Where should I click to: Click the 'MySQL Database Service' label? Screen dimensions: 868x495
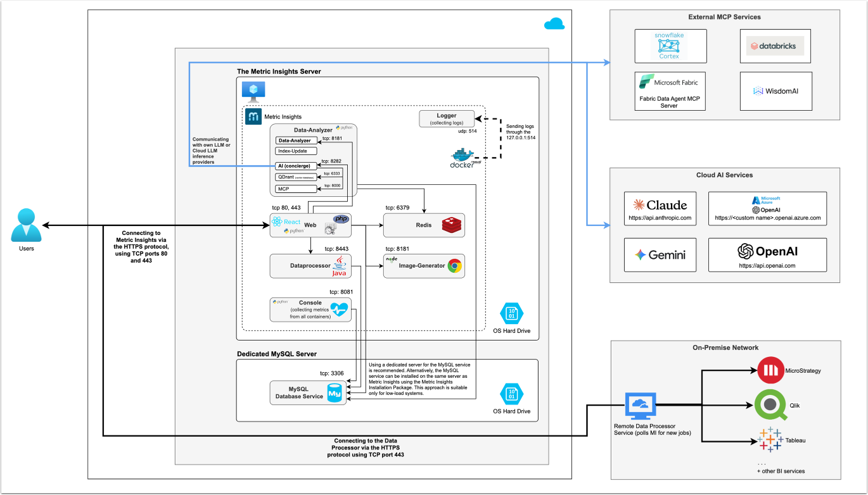298,392
